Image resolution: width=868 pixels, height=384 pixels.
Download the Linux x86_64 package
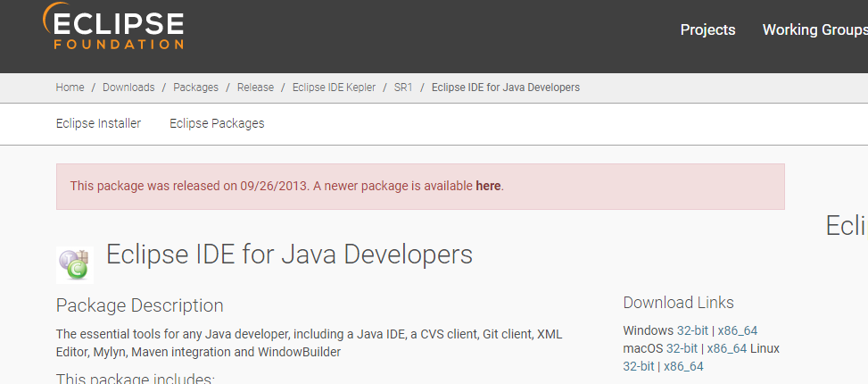pos(682,366)
